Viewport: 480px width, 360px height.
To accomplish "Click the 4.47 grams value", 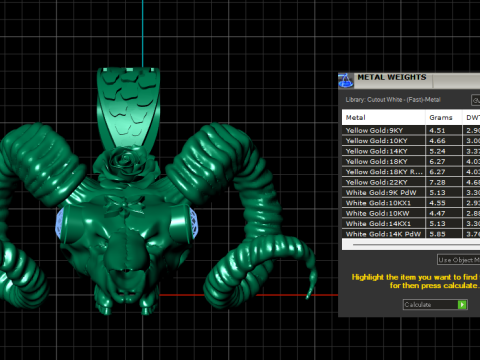I will pos(437,213).
